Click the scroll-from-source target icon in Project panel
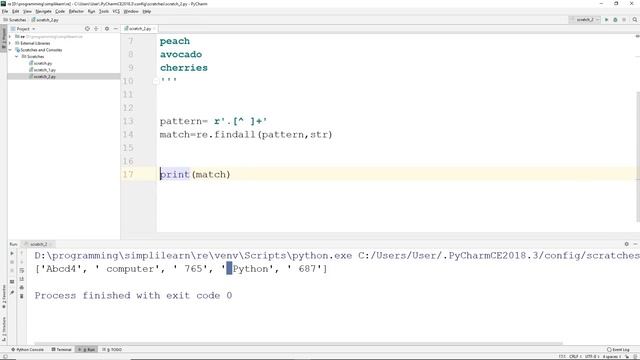 [x=87, y=29]
